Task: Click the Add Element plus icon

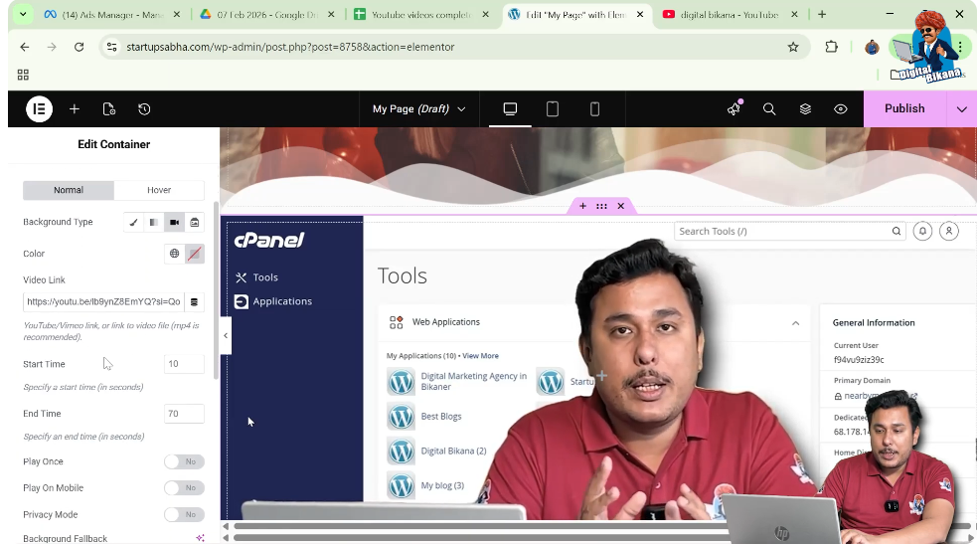Action: [75, 109]
